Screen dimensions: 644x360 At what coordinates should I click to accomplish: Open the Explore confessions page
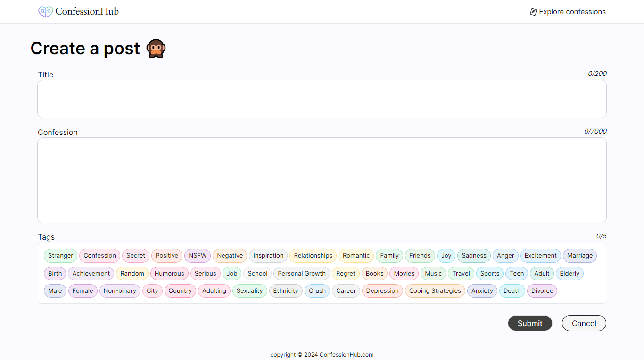pos(573,11)
